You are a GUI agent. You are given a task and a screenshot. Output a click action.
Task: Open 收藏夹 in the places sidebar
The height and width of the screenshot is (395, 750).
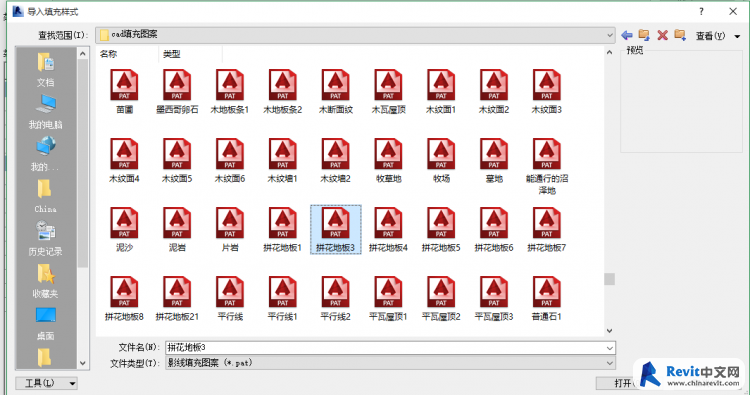[x=45, y=281]
